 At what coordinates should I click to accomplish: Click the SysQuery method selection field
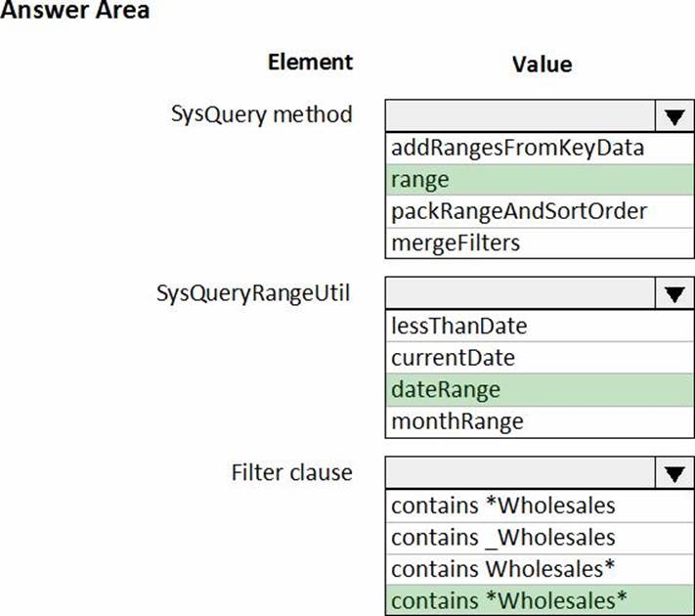pos(521,117)
